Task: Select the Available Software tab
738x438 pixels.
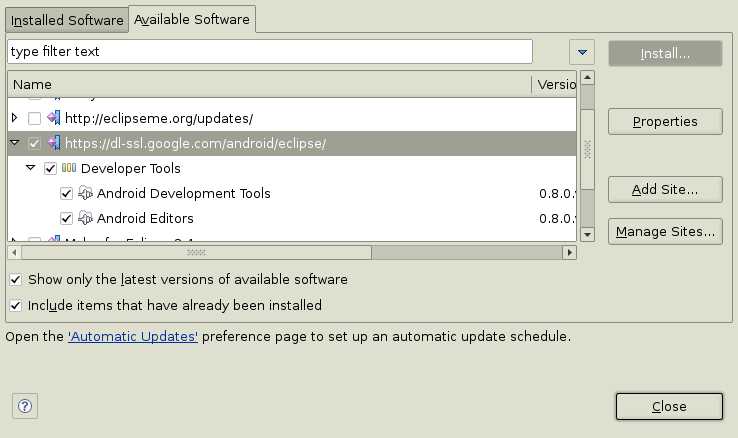Action: pos(192,19)
